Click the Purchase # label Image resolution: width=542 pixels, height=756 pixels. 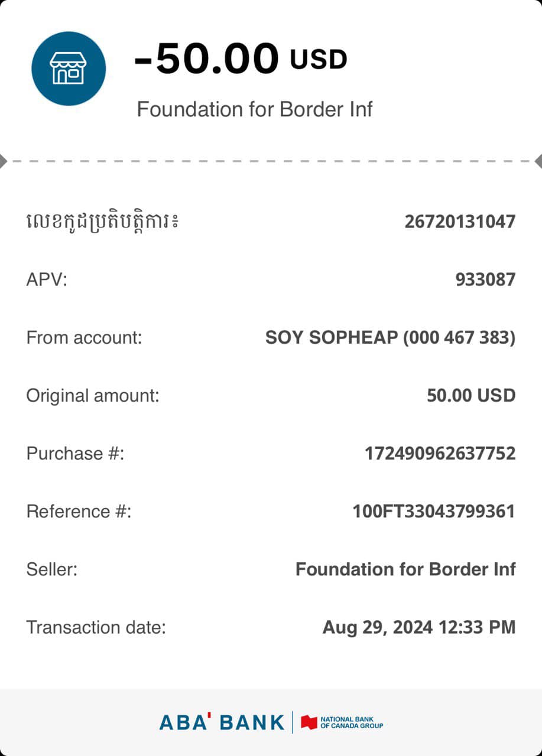click(x=75, y=453)
